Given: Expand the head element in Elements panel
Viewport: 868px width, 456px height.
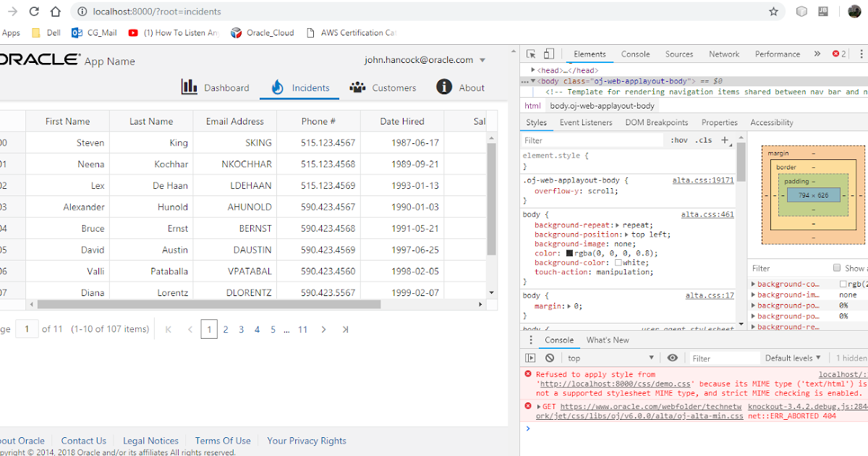Looking at the screenshot, I should click(x=532, y=70).
